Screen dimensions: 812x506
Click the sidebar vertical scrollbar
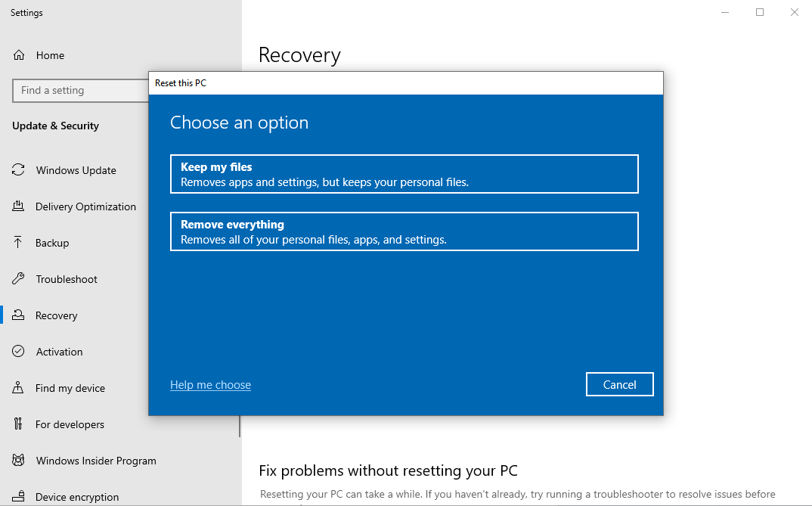pos(240,428)
